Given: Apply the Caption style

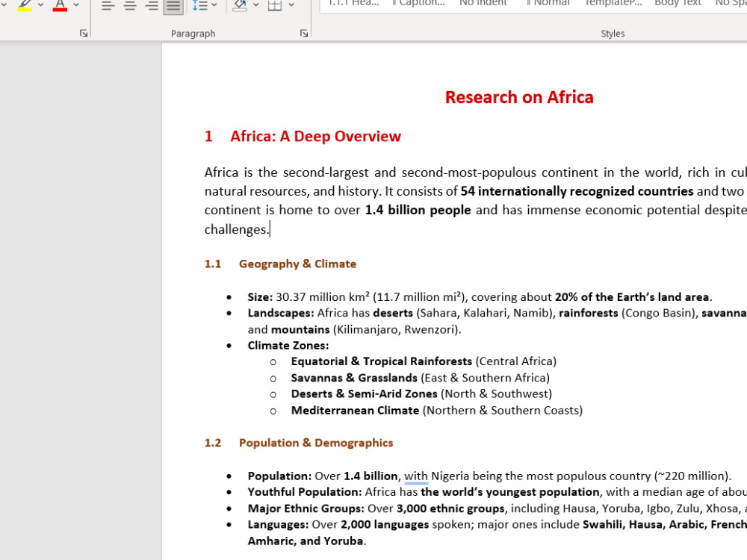Looking at the screenshot, I should [x=418, y=3].
